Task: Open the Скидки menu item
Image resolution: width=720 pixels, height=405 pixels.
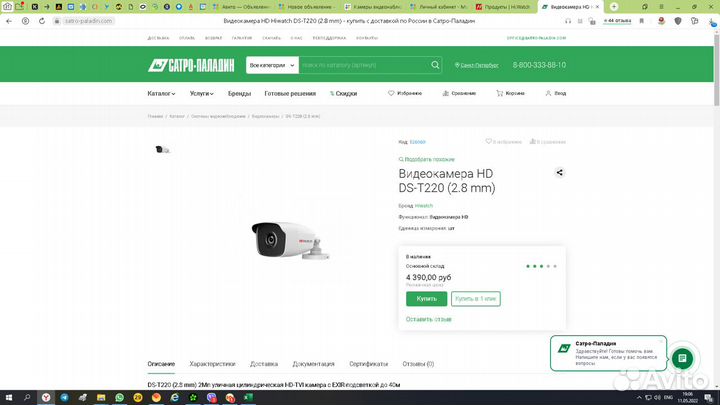Action: coord(343,93)
